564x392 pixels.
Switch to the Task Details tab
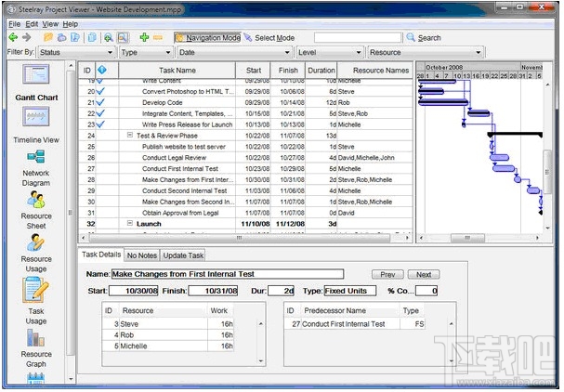pos(101,255)
